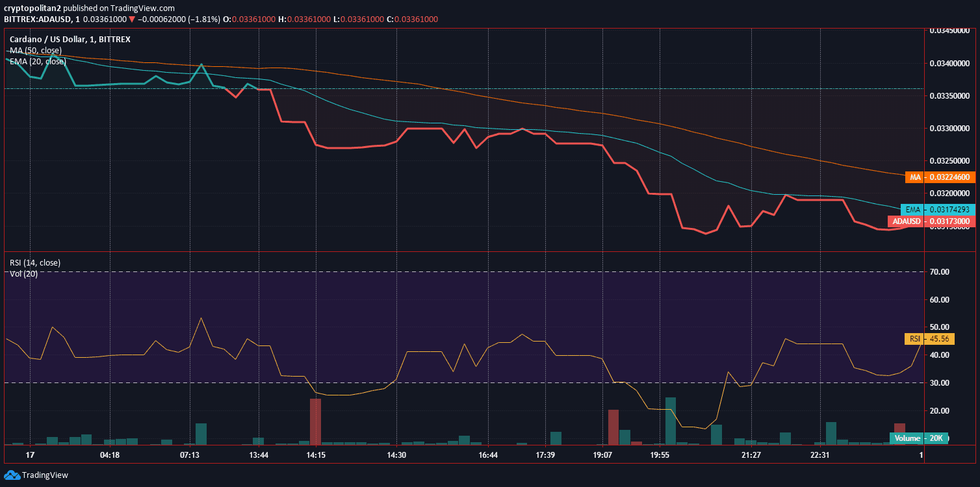Click the 07:13 time axis label
Viewport: 980px width, 487px height.
[x=190, y=455]
